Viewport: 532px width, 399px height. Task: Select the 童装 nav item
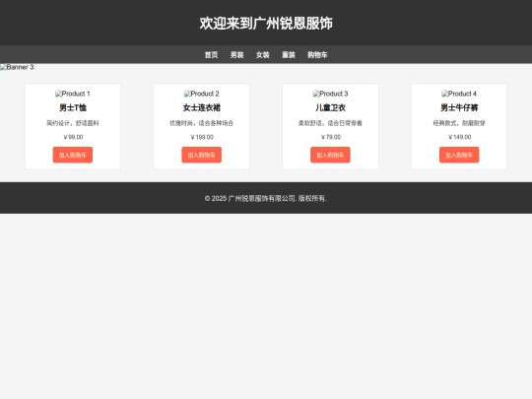click(289, 54)
